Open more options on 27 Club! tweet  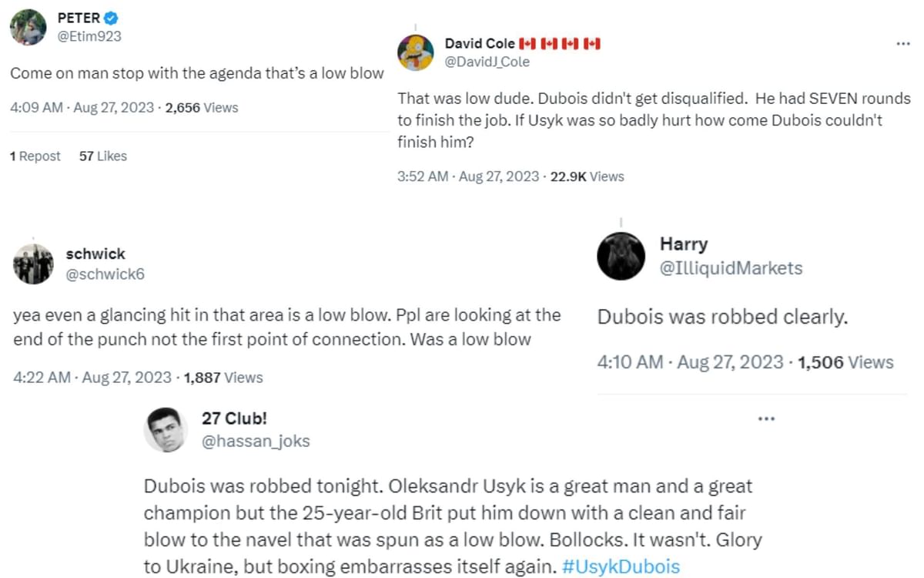coord(766,418)
